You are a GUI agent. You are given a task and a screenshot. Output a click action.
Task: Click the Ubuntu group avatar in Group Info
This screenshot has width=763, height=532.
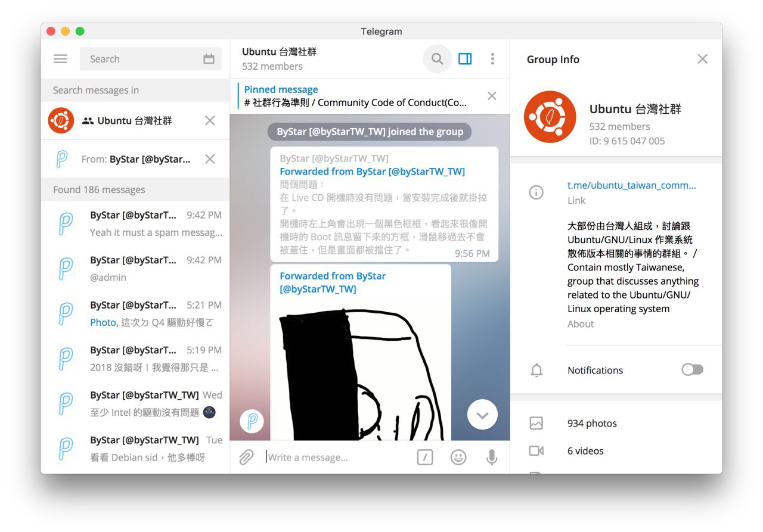[550, 117]
